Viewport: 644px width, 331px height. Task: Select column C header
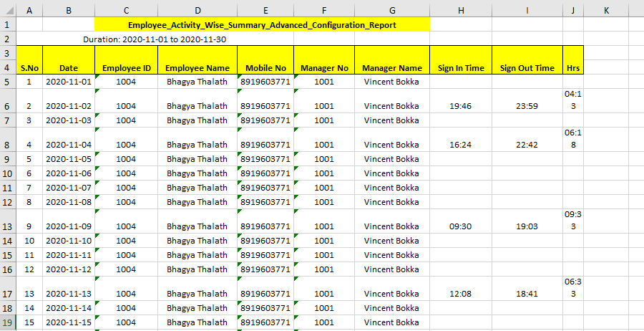pos(126,11)
